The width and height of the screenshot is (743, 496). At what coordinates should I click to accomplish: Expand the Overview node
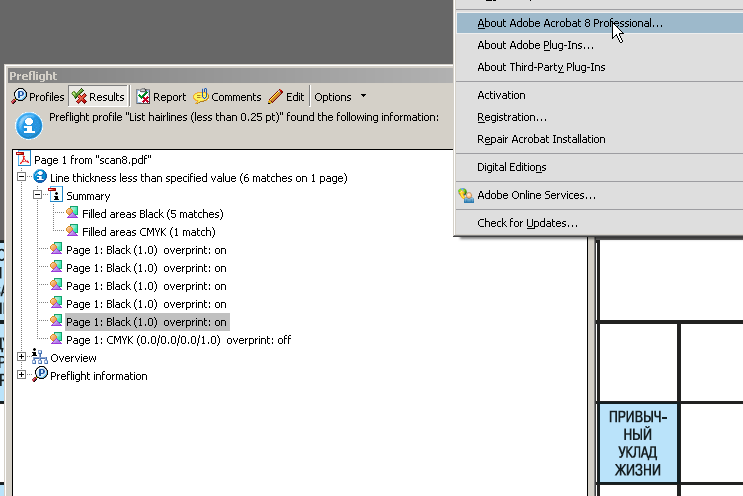click(21, 357)
